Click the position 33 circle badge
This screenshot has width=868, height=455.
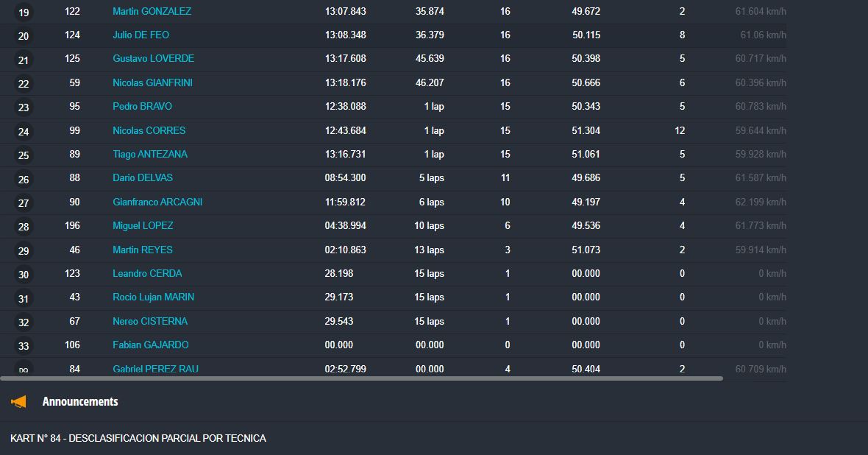[x=24, y=346]
